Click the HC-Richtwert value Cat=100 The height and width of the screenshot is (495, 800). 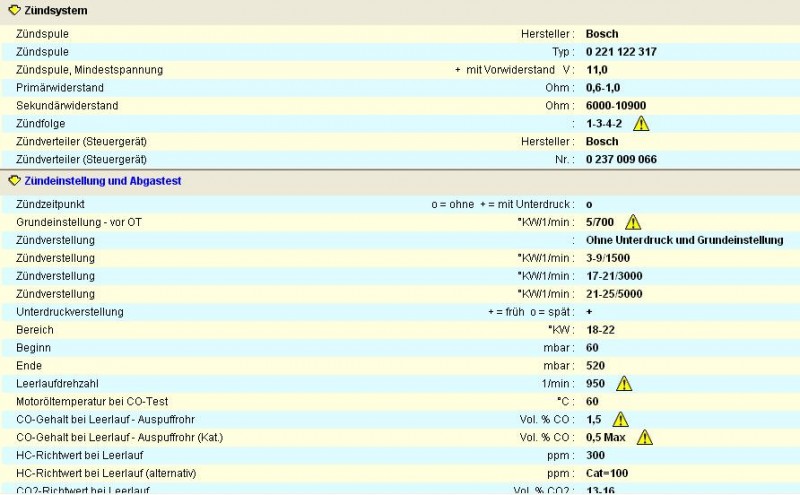click(x=608, y=473)
